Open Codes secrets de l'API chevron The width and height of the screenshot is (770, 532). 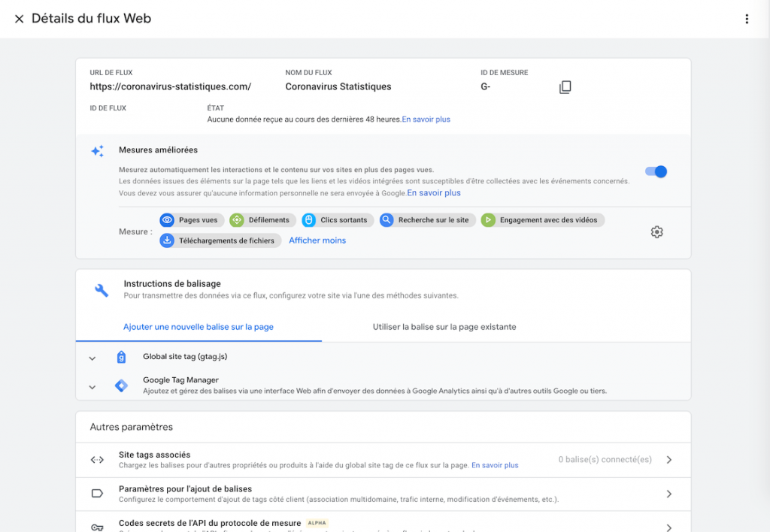668,527
